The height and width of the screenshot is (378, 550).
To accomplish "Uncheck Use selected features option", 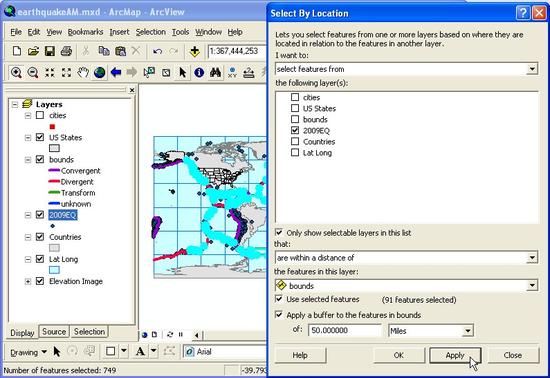I will pyautogui.click(x=279, y=299).
